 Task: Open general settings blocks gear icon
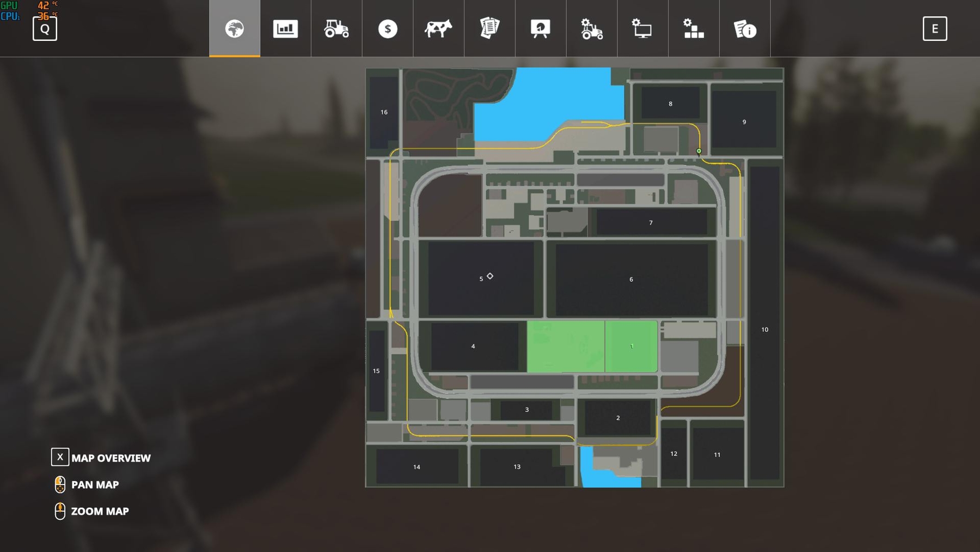tap(694, 28)
